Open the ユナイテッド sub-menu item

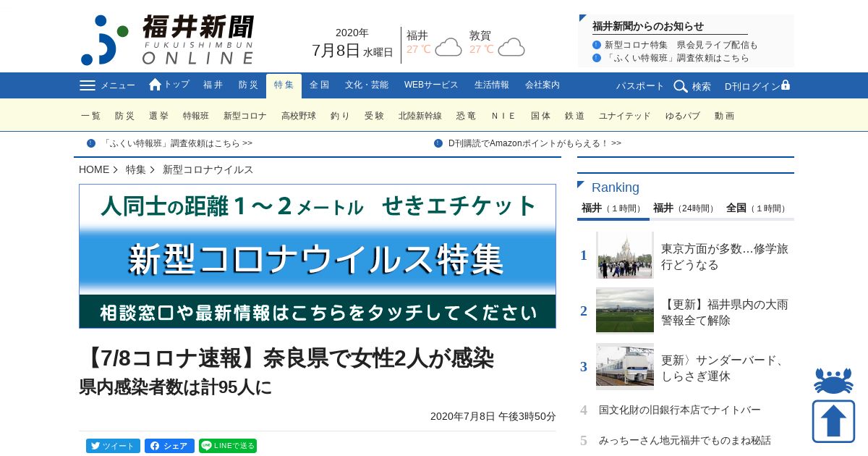[x=625, y=116]
